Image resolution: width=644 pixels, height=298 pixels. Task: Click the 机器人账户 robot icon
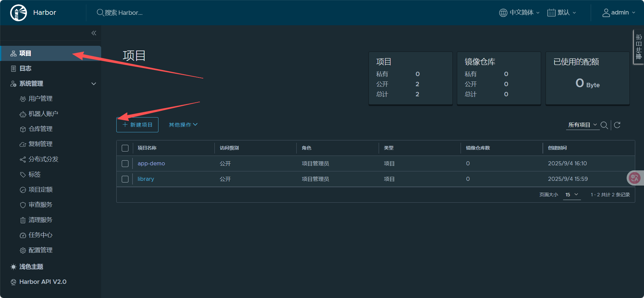pos(23,114)
